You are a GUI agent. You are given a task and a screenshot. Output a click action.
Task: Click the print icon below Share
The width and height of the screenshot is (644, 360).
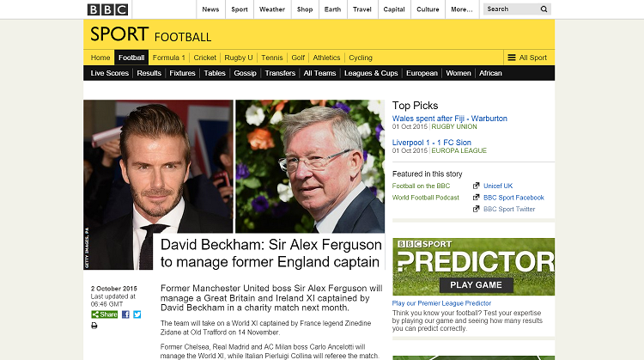94,326
